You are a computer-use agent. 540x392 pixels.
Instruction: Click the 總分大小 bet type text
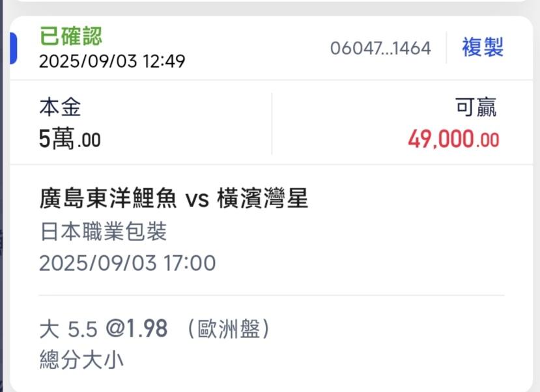[x=81, y=360]
